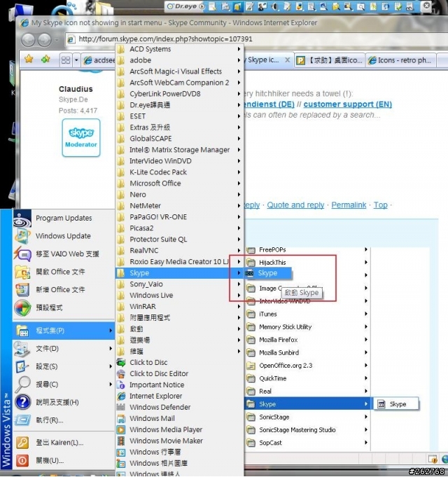Launch the Skype shortcut with 啟動 Skype tooltip

[268, 273]
